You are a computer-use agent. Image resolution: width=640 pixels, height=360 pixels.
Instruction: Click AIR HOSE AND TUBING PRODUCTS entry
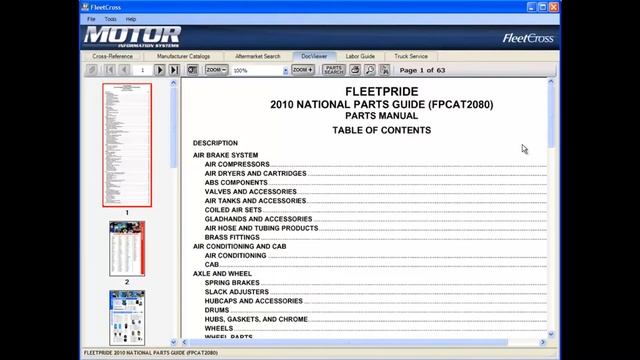click(261, 228)
